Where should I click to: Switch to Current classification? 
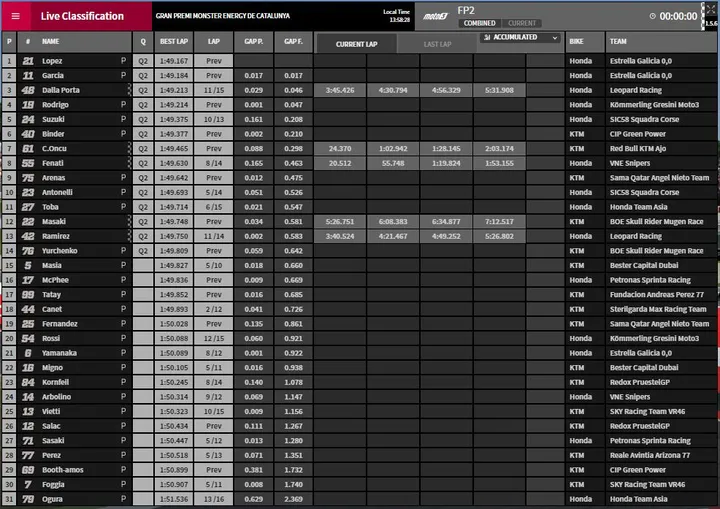pyautogui.click(x=522, y=23)
